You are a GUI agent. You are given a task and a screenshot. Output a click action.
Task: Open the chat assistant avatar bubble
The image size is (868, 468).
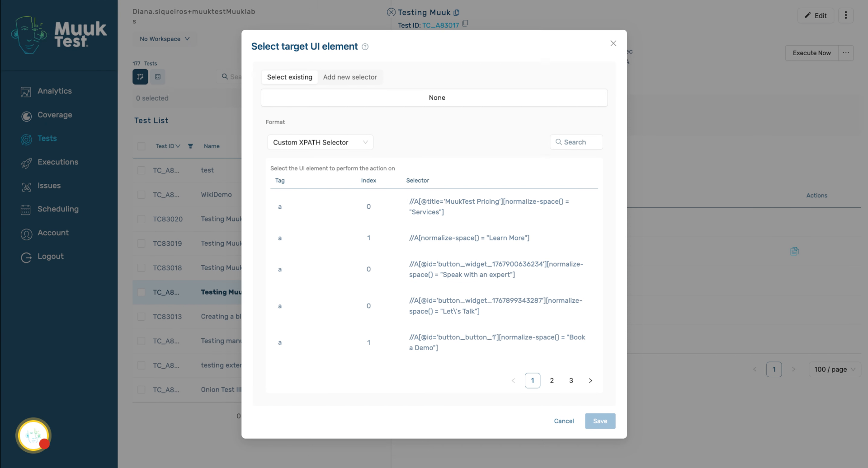(33, 435)
